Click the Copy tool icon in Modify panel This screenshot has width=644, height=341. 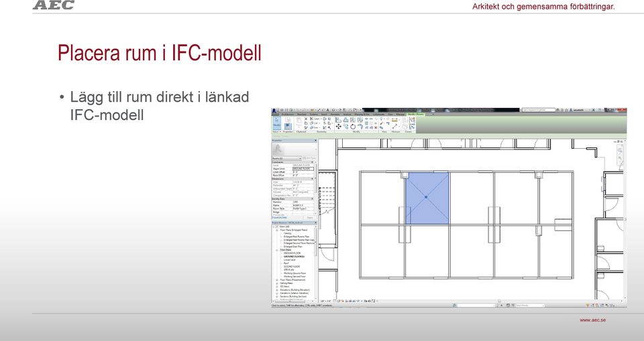[x=346, y=127]
